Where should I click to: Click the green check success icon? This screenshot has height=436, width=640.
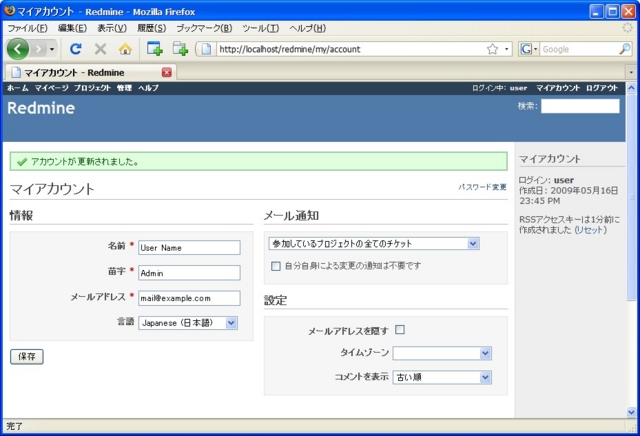pyautogui.click(x=22, y=162)
